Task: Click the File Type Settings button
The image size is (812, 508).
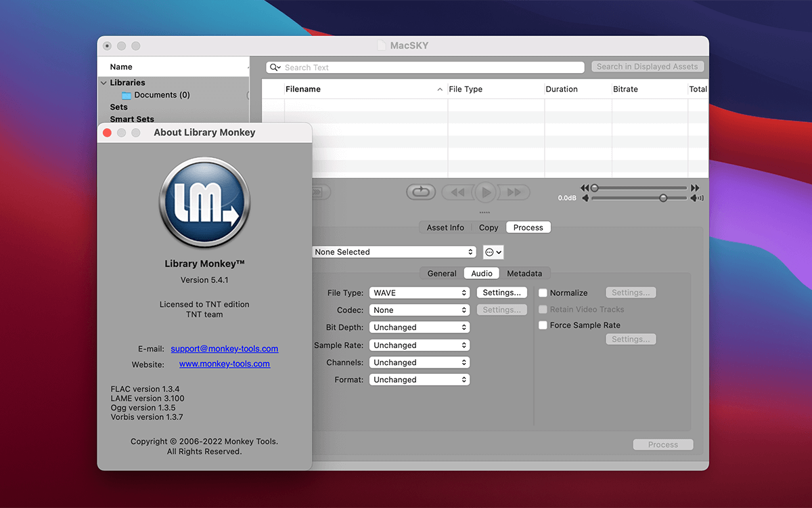Action: pyautogui.click(x=502, y=293)
